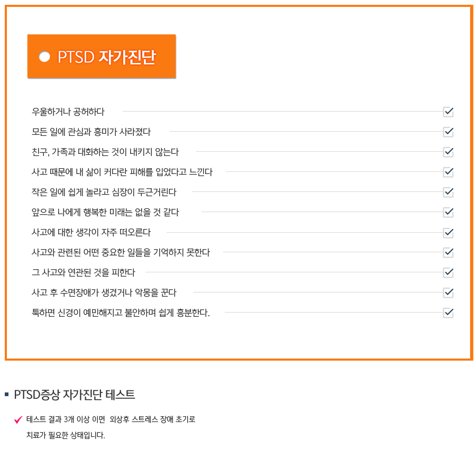The image size is (476, 476).
Task: Click the orange PTSD 자가진단 banner
Action: pos(102,56)
